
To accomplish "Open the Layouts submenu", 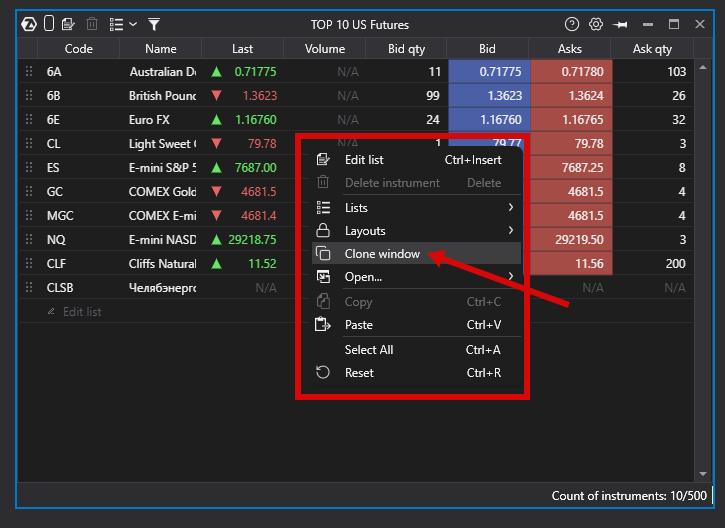I will [x=416, y=231].
